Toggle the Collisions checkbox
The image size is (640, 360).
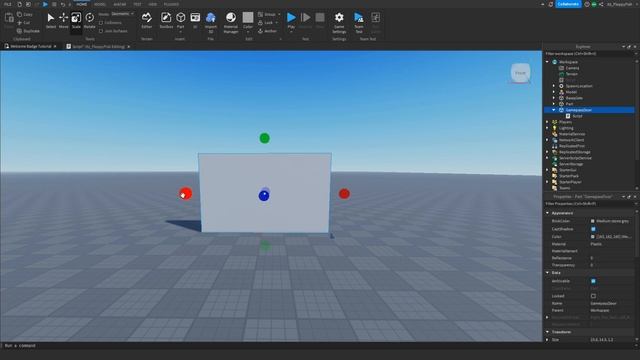click(x=101, y=23)
